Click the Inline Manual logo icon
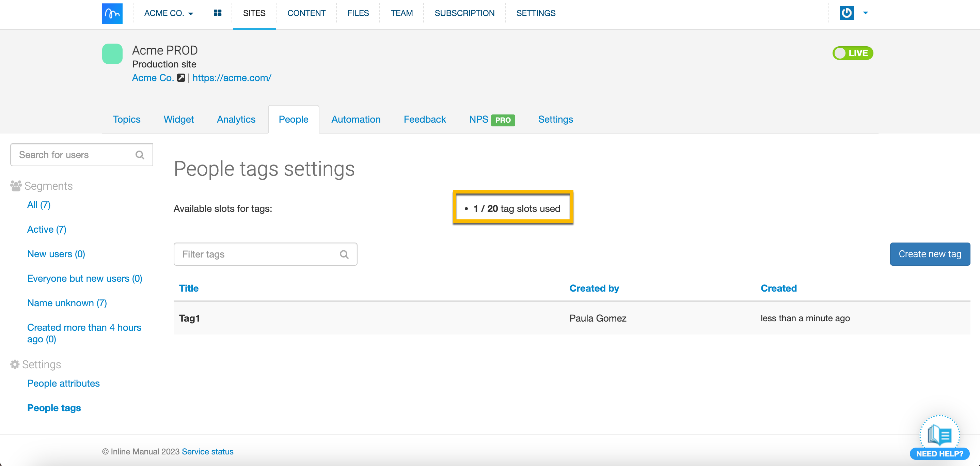Screen dimensions: 980x466 click(x=112, y=13)
